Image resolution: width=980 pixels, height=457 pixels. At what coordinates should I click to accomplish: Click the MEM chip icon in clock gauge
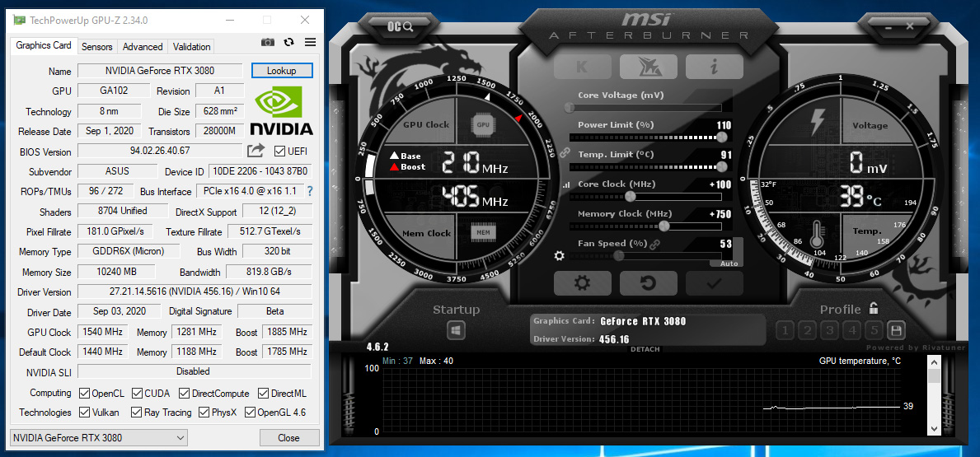tap(483, 232)
